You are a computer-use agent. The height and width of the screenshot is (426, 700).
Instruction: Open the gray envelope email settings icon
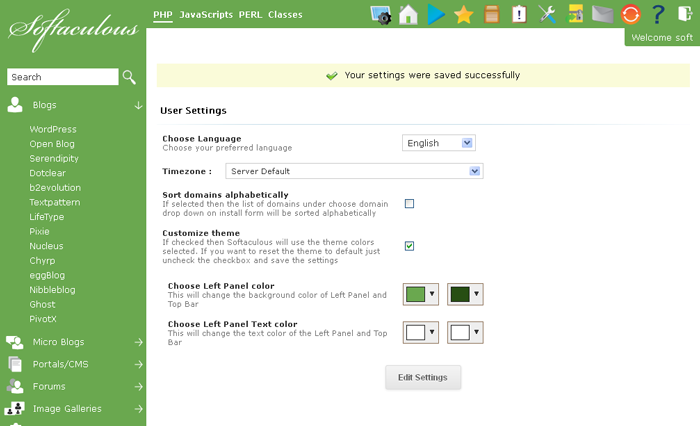(603, 14)
